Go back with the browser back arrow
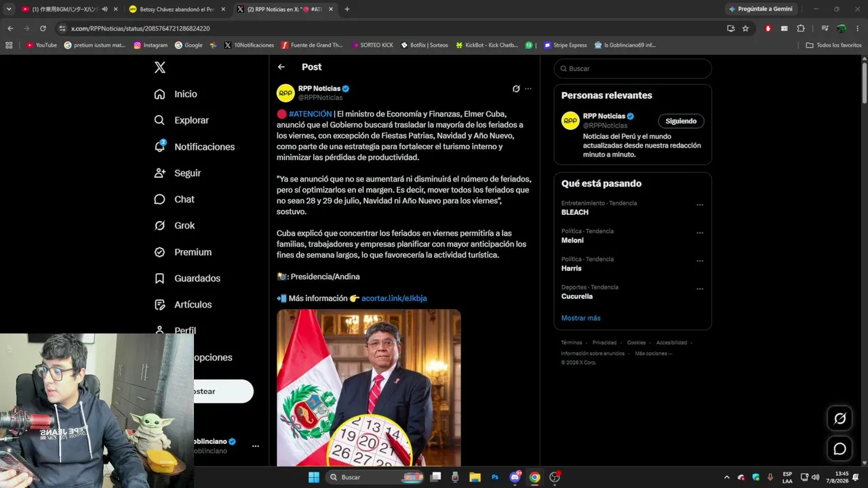Screen dimensions: 868x488 tap(10, 28)
